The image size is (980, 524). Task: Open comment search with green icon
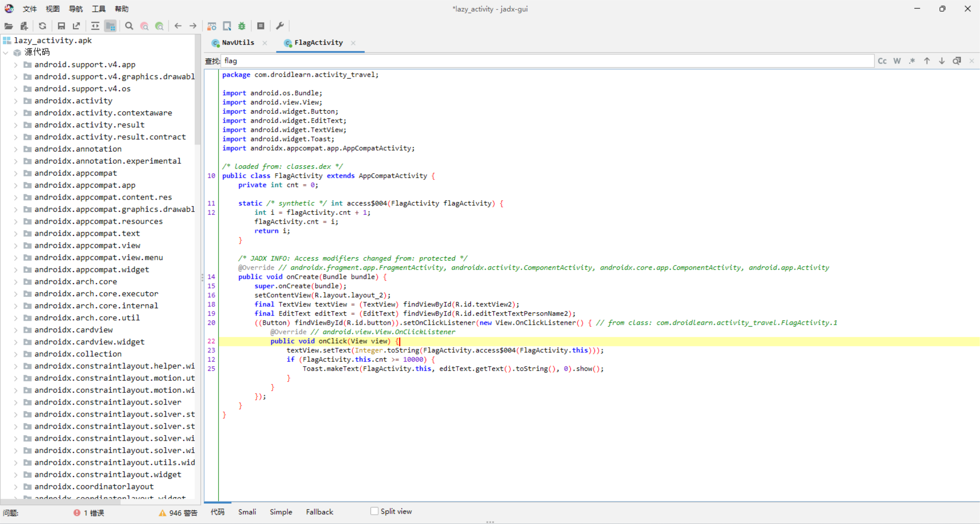[x=160, y=26]
